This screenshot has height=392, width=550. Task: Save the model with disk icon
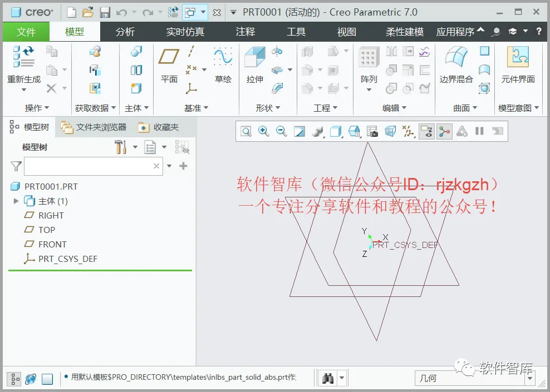coord(105,13)
